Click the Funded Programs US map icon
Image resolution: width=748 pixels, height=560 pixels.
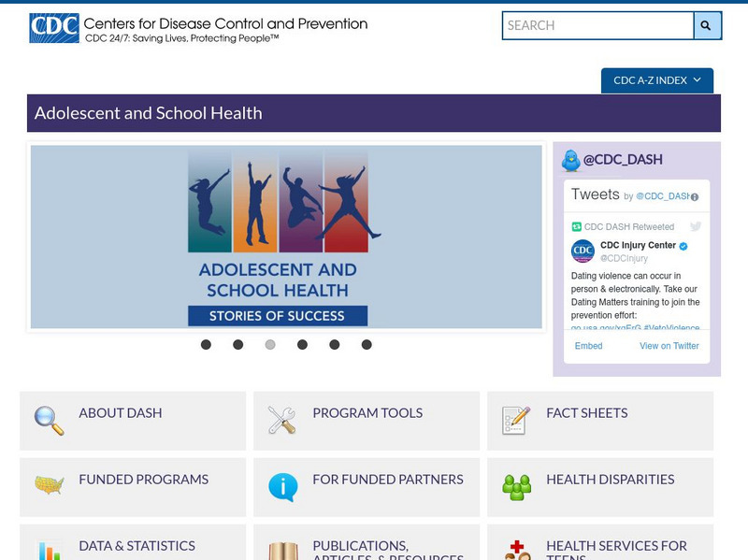[50, 485]
